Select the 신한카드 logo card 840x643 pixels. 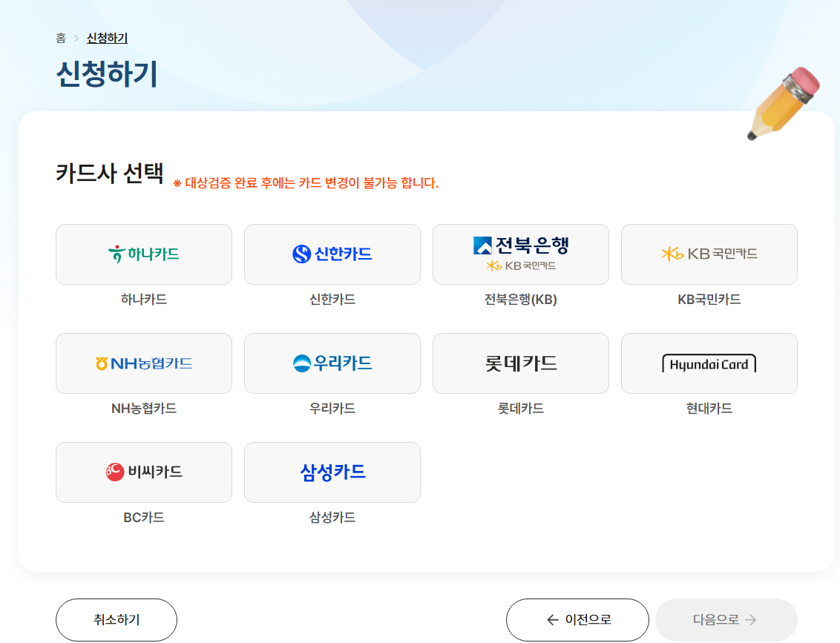332,254
